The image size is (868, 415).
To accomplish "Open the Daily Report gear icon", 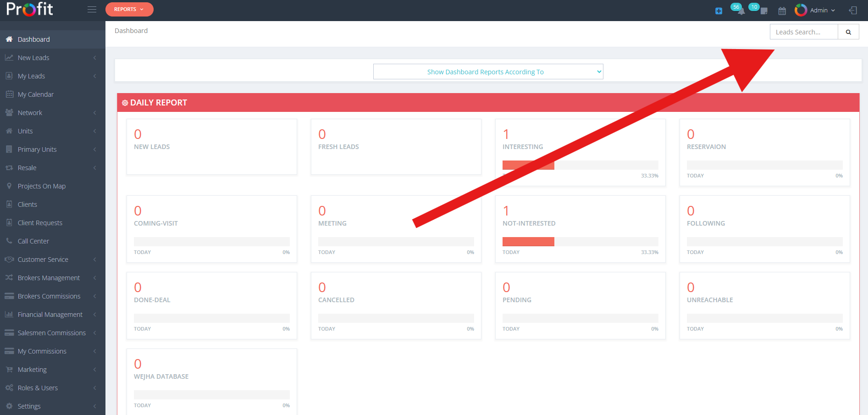I will coord(125,102).
